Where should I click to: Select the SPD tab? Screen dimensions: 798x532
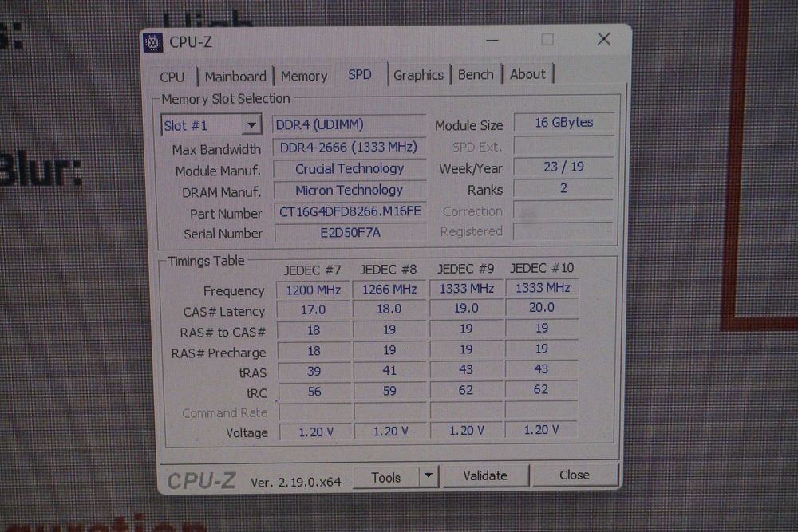point(360,75)
